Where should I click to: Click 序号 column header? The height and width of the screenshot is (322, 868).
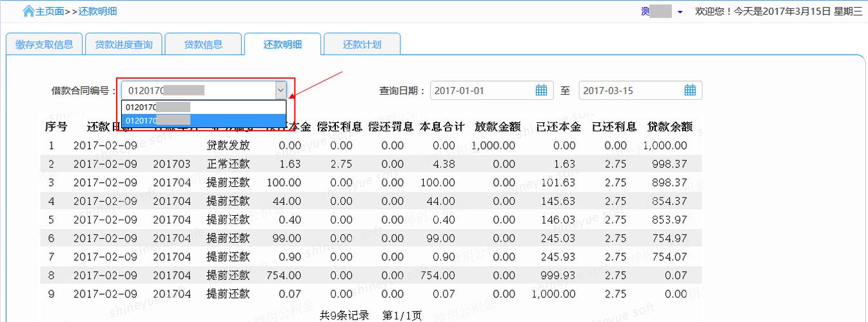[56, 127]
